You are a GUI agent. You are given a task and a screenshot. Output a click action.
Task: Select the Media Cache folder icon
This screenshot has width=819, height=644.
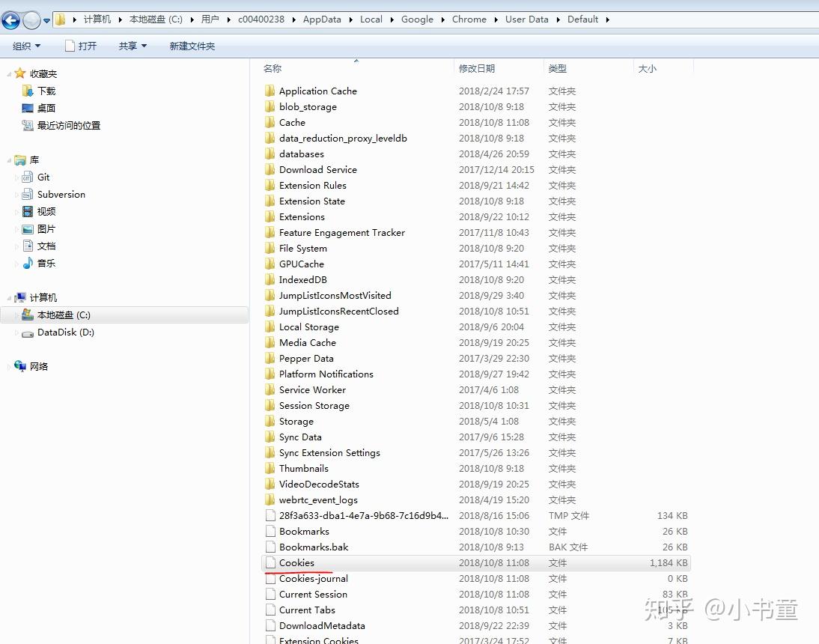tap(270, 343)
